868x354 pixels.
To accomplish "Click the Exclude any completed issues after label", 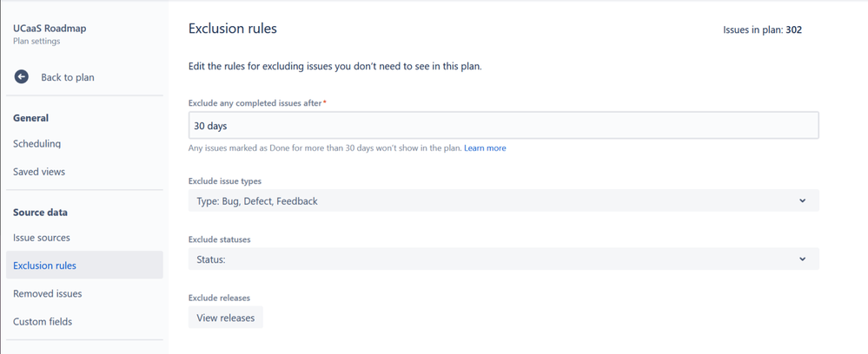I will pyautogui.click(x=257, y=103).
